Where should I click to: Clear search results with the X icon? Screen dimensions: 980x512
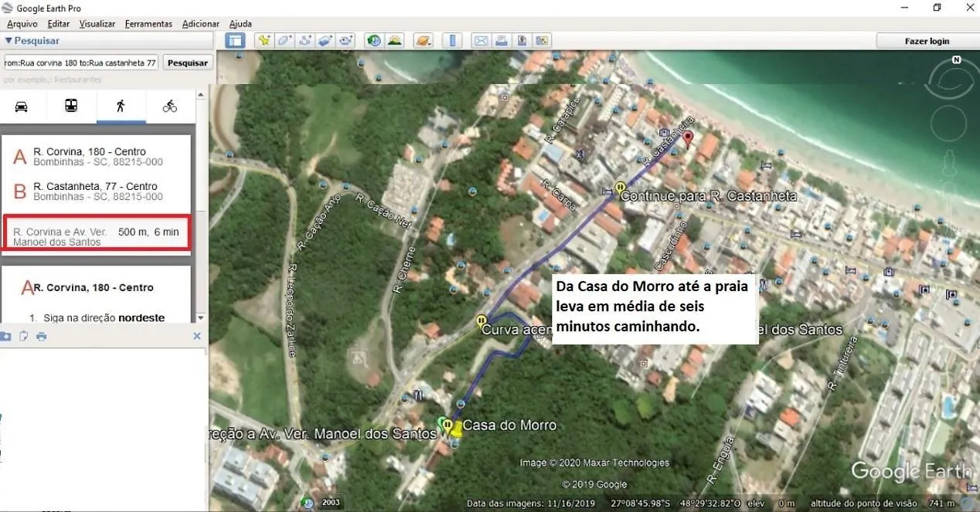196,336
